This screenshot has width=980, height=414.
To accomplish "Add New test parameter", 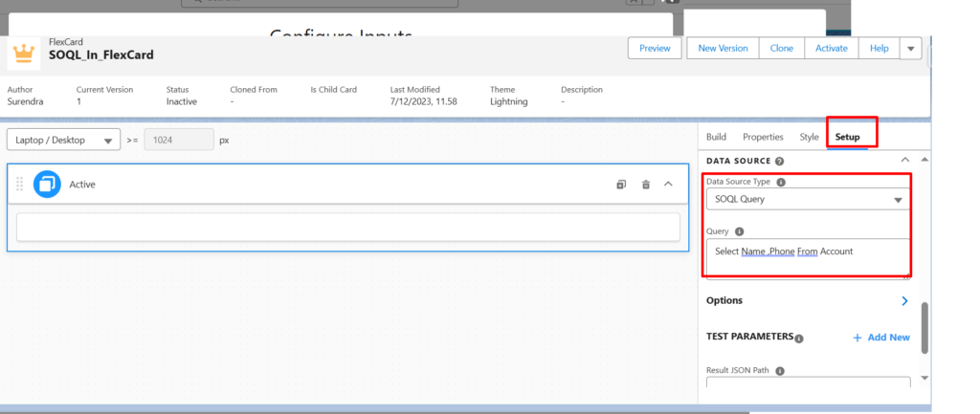I will coord(881,338).
